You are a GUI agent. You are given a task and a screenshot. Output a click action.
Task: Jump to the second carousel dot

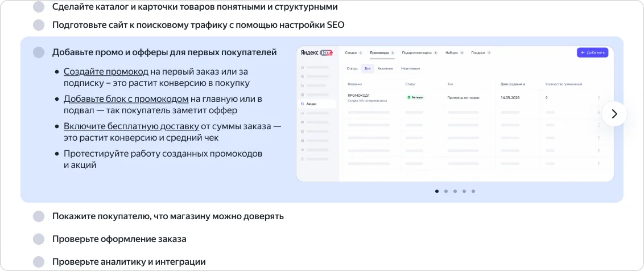click(446, 191)
